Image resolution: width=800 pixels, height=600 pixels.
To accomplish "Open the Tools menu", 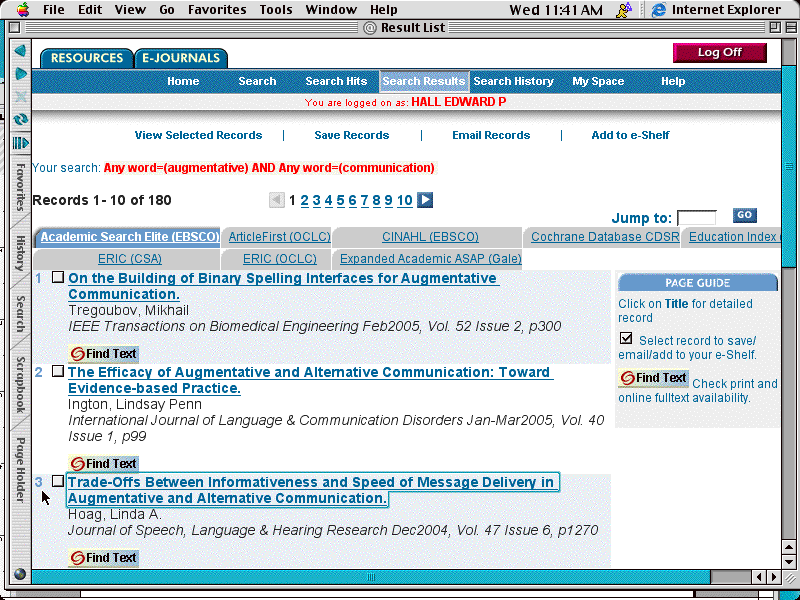I will pos(276,10).
